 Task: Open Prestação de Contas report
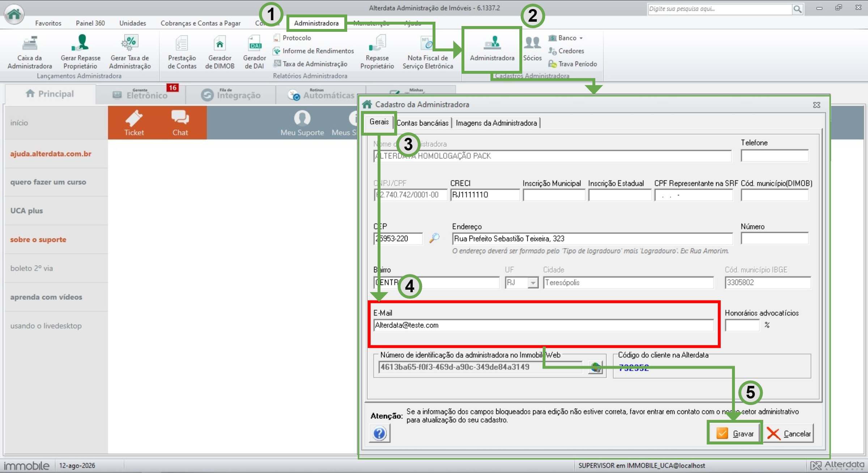[182, 52]
